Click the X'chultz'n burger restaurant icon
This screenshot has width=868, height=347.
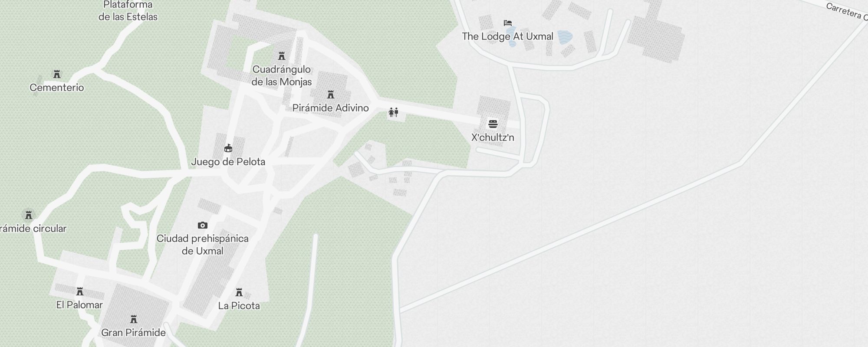click(x=493, y=124)
